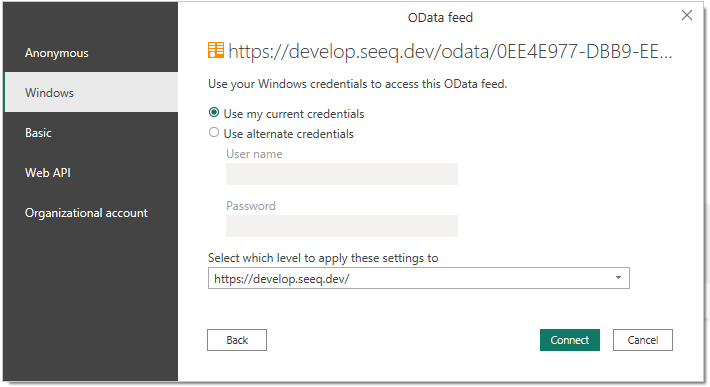Click the orange OData table icon
Screen dimensions: 710x387
pyautogui.click(x=216, y=50)
